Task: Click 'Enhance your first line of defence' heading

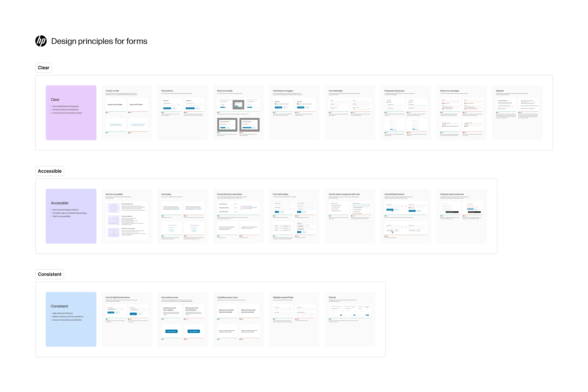Action: point(170,309)
